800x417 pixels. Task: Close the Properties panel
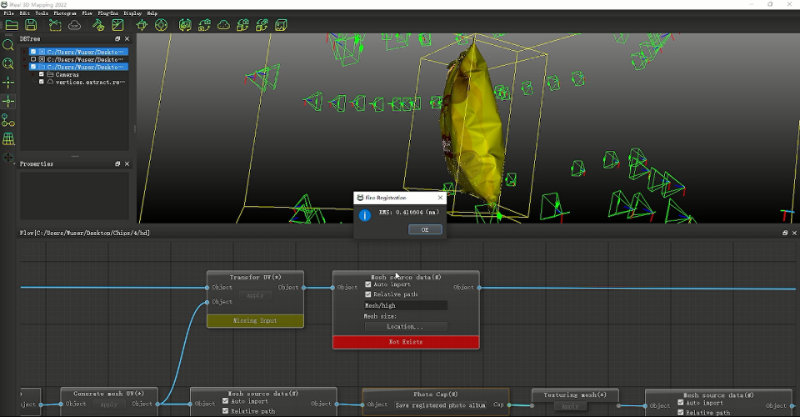click(127, 164)
